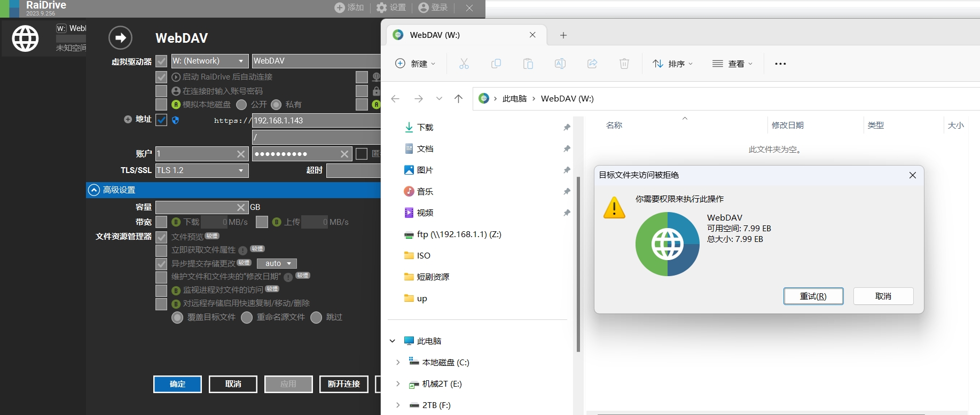
Task: Open Downloads in quick access
Action: [x=425, y=127]
